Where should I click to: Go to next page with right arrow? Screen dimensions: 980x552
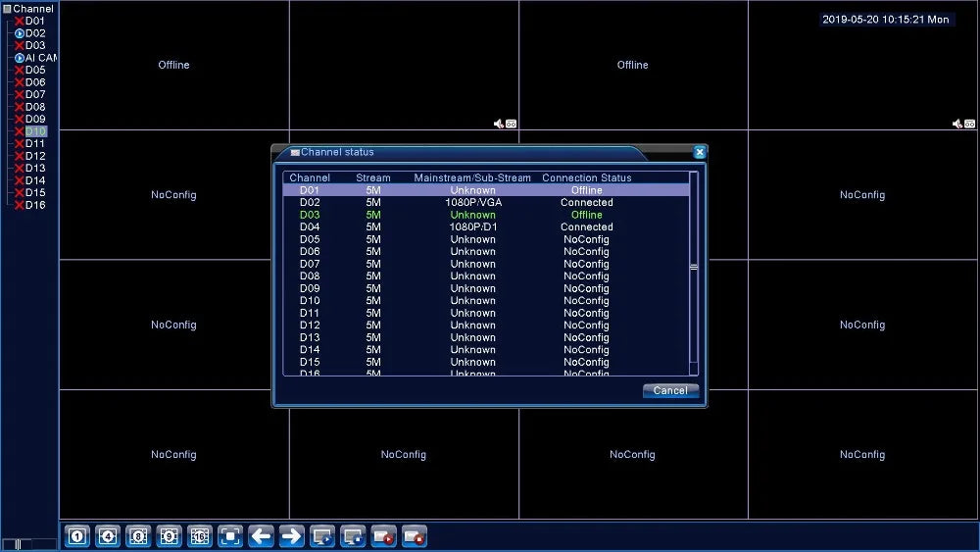coord(291,536)
